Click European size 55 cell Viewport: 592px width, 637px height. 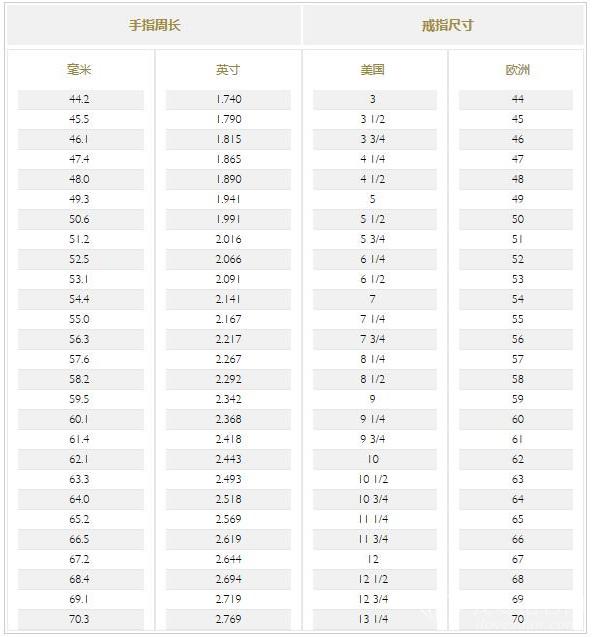(x=516, y=319)
